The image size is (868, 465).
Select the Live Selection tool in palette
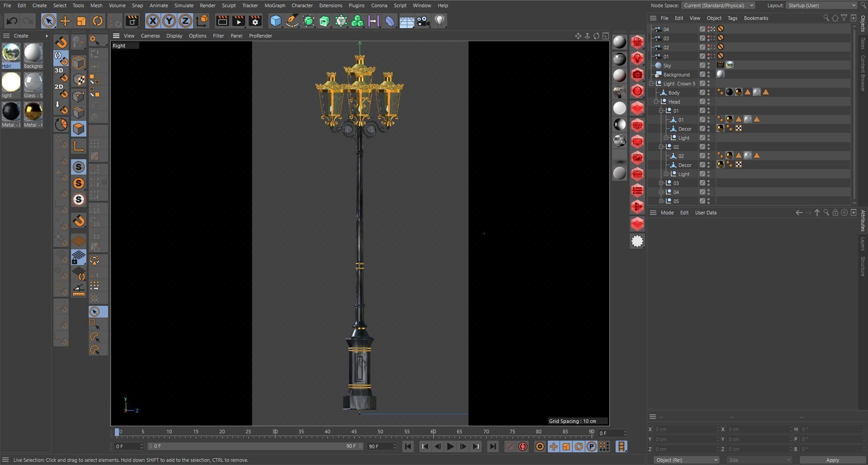98,312
